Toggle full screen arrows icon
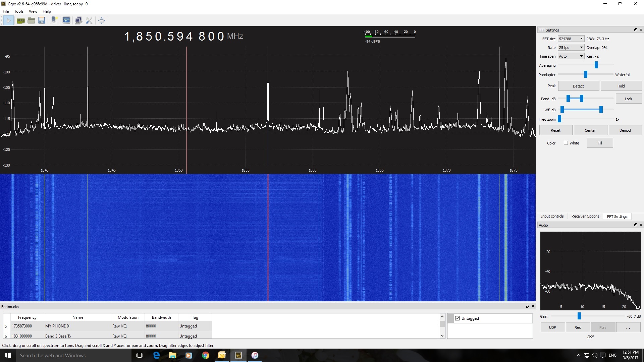This screenshot has width=644, height=362. coord(102,21)
